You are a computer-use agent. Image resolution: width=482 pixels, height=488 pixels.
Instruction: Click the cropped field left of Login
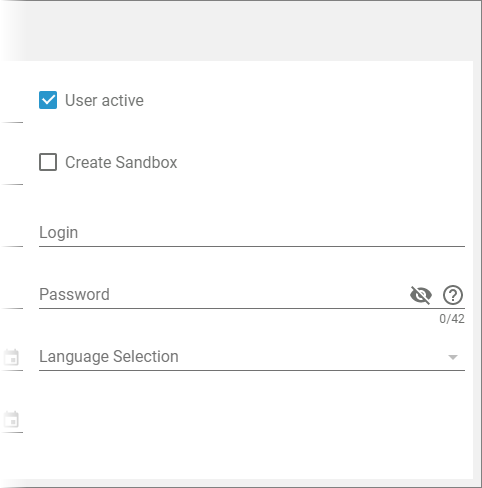12,235
